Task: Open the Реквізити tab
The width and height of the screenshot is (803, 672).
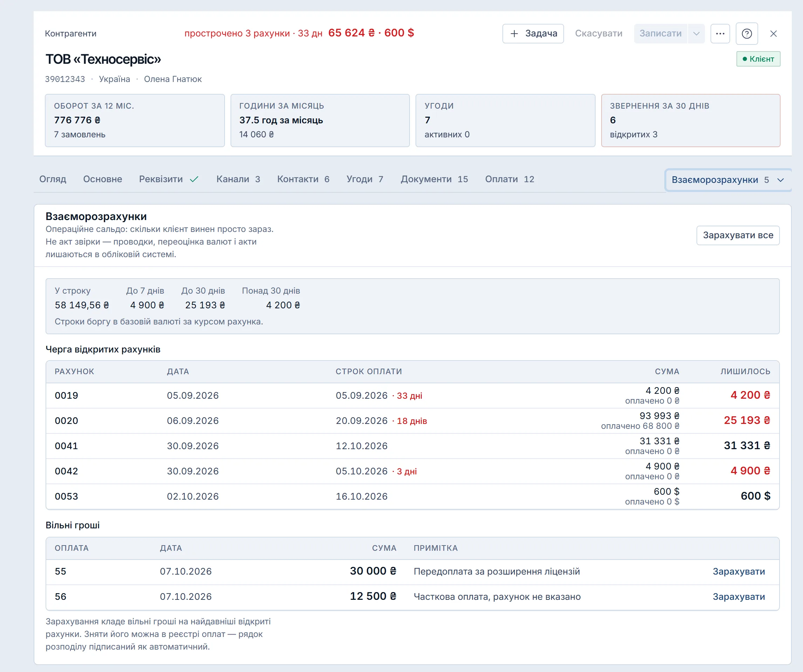Action: point(169,179)
